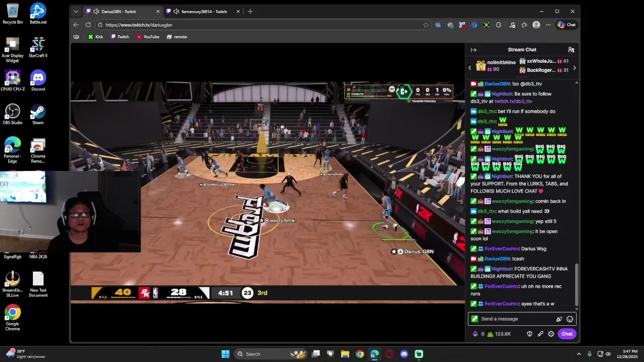Open the Twitch bookmark

pyautogui.click(x=120, y=37)
